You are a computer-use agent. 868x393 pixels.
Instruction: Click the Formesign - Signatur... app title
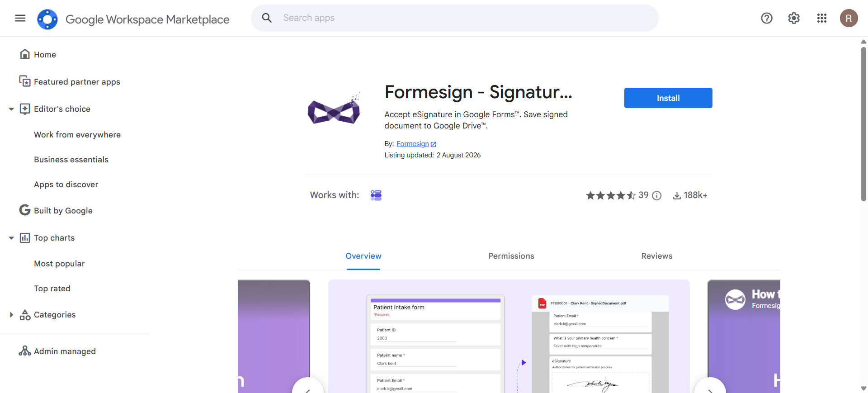478,92
